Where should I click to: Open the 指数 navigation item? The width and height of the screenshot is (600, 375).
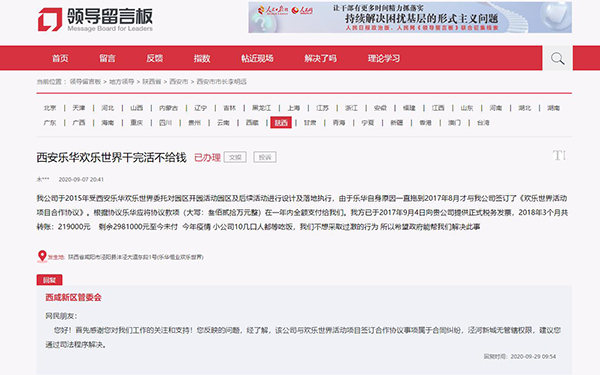point(202,58)
